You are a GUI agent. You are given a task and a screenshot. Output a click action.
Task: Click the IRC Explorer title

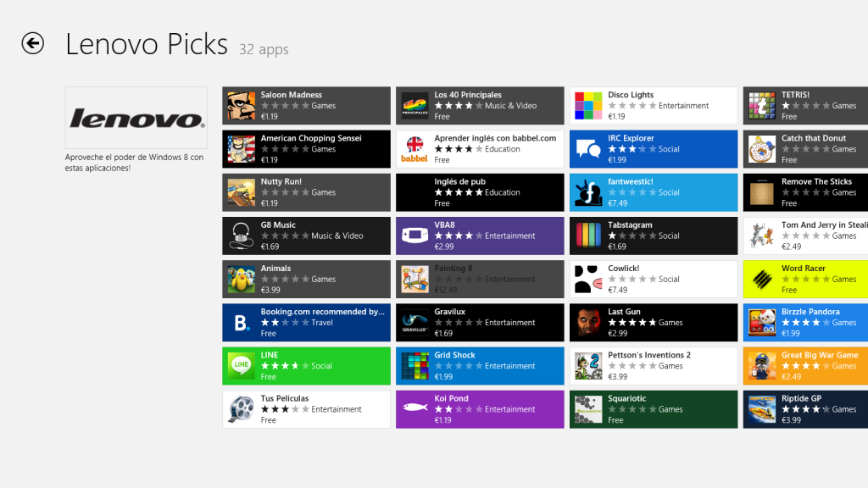click(x=631, y=138)
